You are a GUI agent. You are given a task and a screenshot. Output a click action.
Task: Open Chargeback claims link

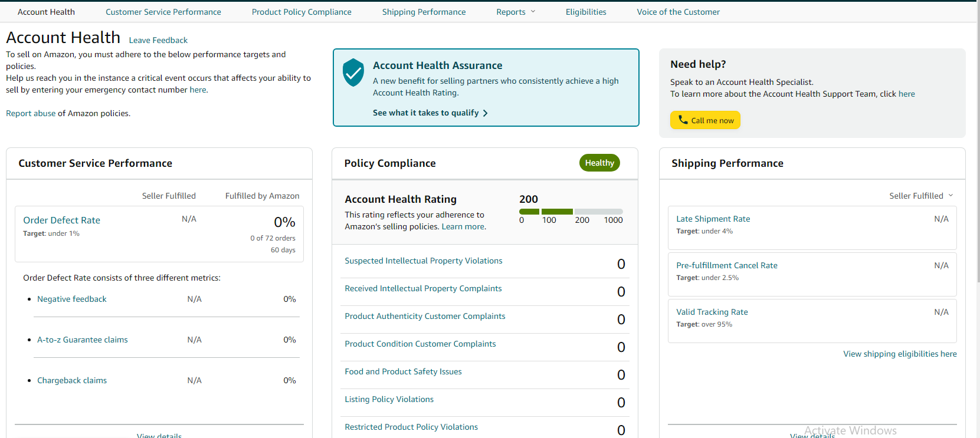[72, 380]
